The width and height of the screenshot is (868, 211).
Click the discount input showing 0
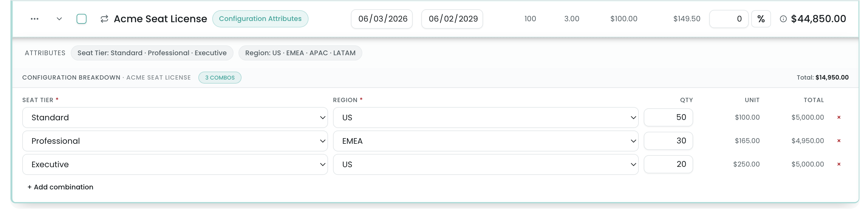click(729, 19)
